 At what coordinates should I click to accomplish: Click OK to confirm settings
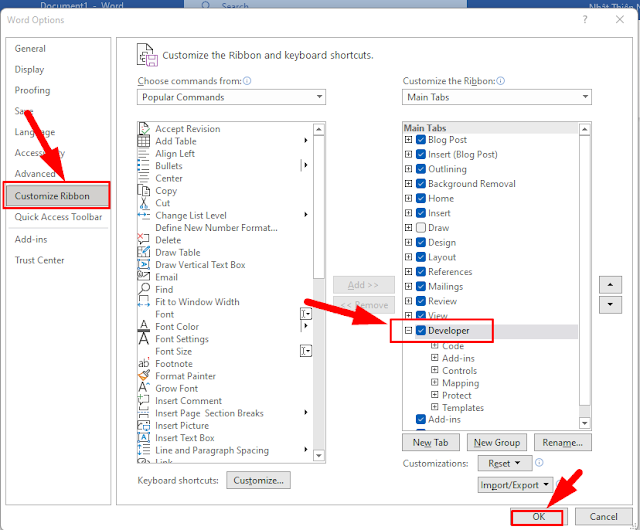pyautogui.click(x=537, y=517)
